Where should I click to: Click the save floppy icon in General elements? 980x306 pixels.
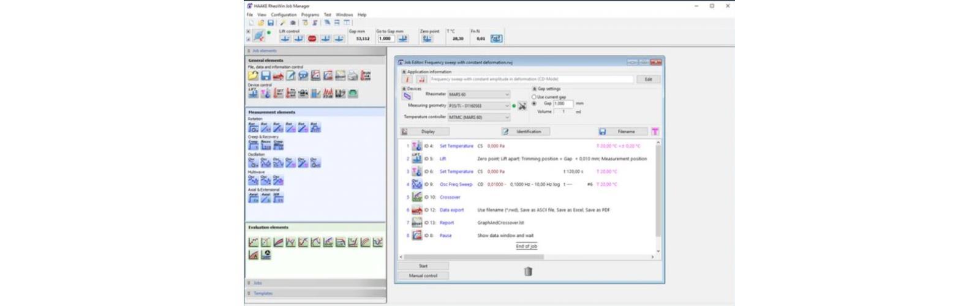(265, 76)
